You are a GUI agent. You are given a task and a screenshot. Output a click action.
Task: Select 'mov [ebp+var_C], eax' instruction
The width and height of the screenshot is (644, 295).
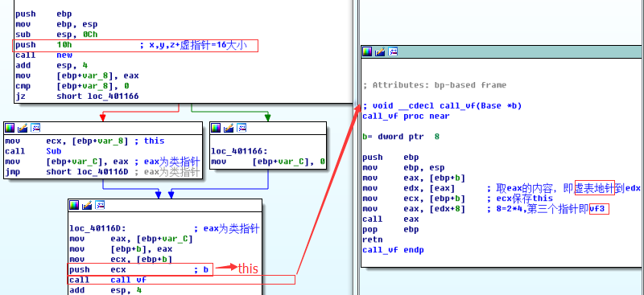(x=67, y=162)
